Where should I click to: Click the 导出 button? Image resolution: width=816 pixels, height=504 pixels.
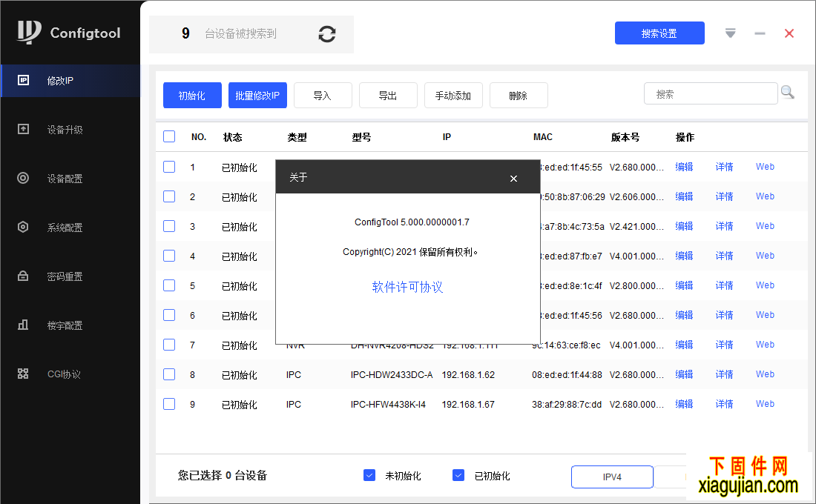pyautogui.click(x=388, y=95)
